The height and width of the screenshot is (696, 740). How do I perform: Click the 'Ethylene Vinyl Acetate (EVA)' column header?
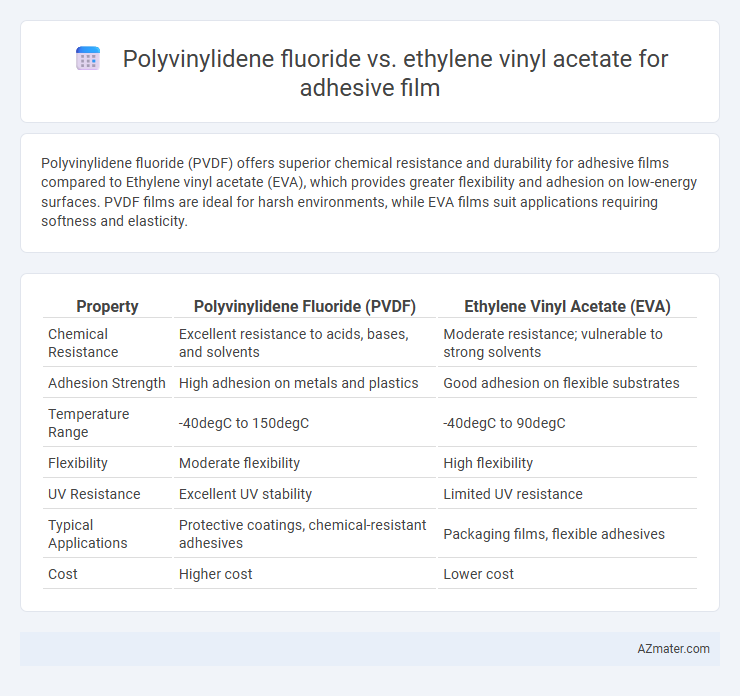point(567,306)
